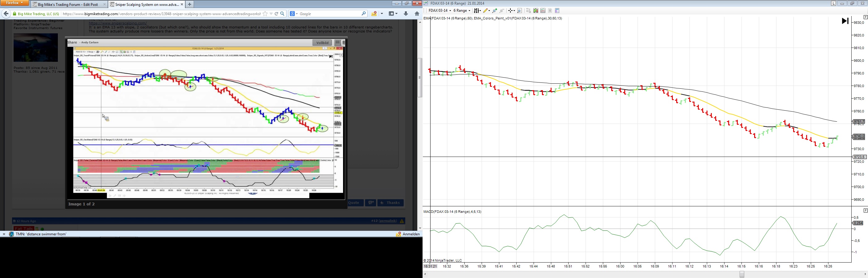Open Firefox downloads arrow
Image resolution: width=868 pixels, height=278 pixels.
(x=406, y=14)
